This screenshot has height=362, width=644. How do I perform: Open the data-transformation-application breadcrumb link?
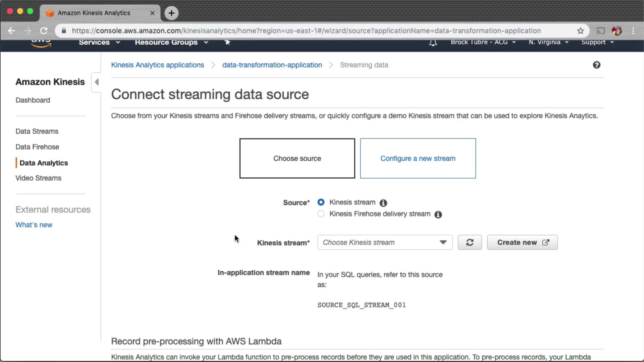pyautogui.click(x=272, y=65)
